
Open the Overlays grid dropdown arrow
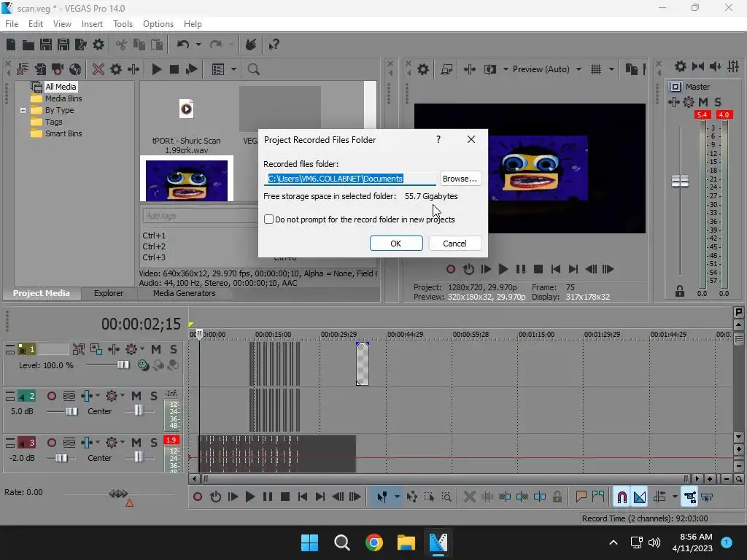point(612,69)
